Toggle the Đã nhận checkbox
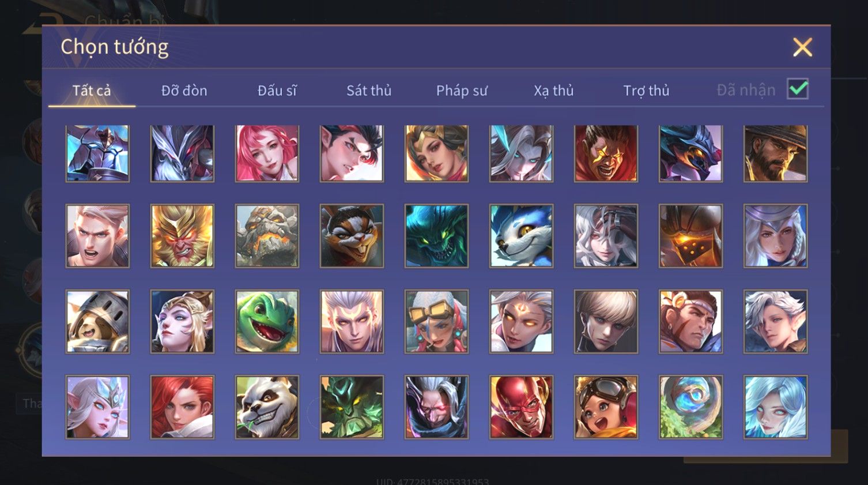 [x=798, y=89]
